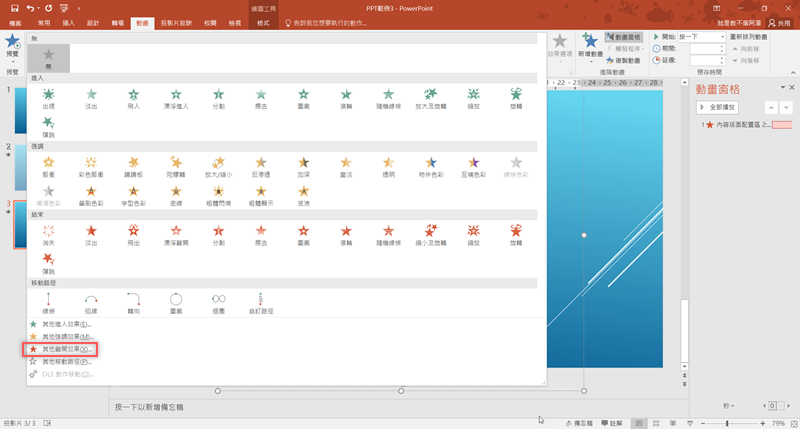Open 其他離開效果 menu entry
This screenshot has width=800, height=429.
[x=61, y=349]
